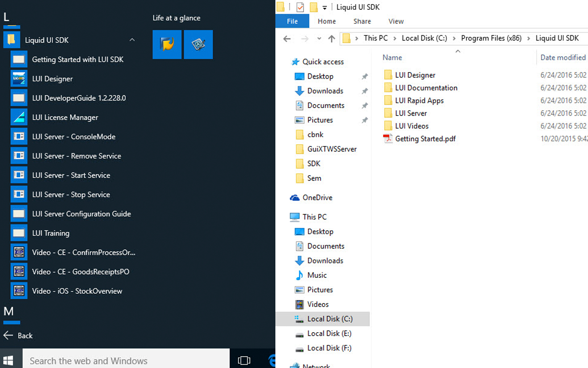Image resolution: width=588 pixels, height=368 pixels.
Task: Click LUI Server - Stop Service icon
Action: (19, 194)
